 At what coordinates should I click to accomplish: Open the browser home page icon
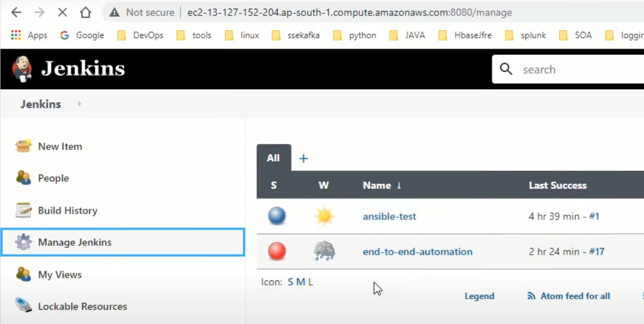85,12
